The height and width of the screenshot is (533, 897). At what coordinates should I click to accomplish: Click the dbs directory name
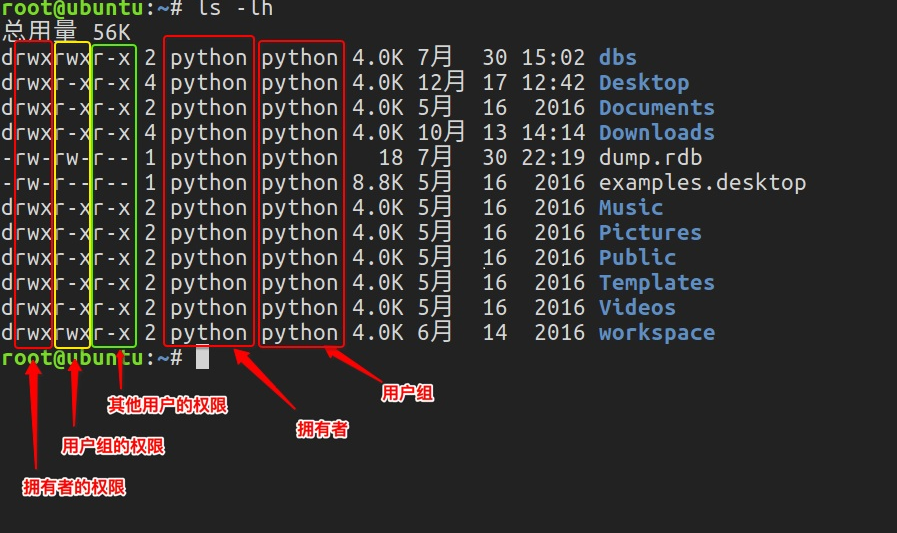click(x=617, y=58)
